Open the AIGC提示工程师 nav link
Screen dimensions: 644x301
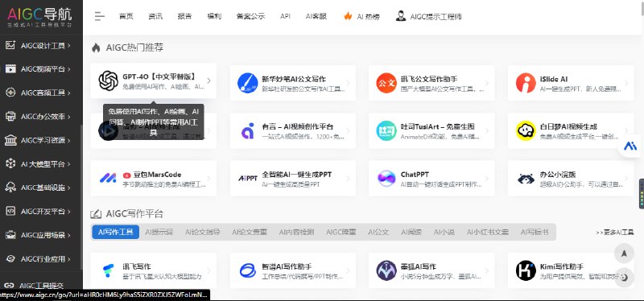[436, 16]
